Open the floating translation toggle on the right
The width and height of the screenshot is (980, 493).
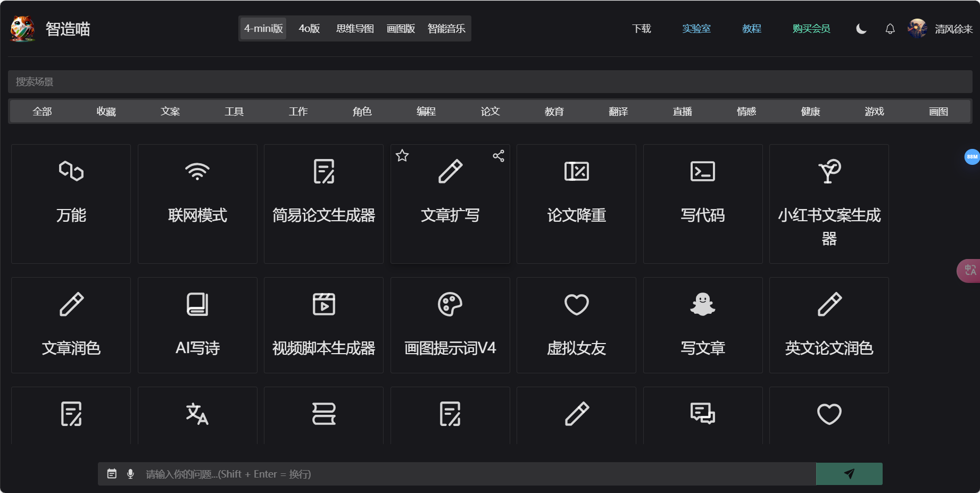click(x=970, y=271)
